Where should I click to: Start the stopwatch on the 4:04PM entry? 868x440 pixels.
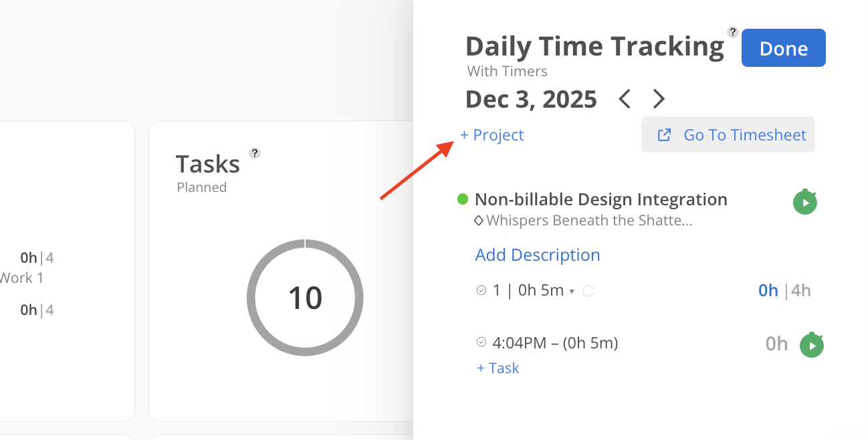[x=812, y=345]
